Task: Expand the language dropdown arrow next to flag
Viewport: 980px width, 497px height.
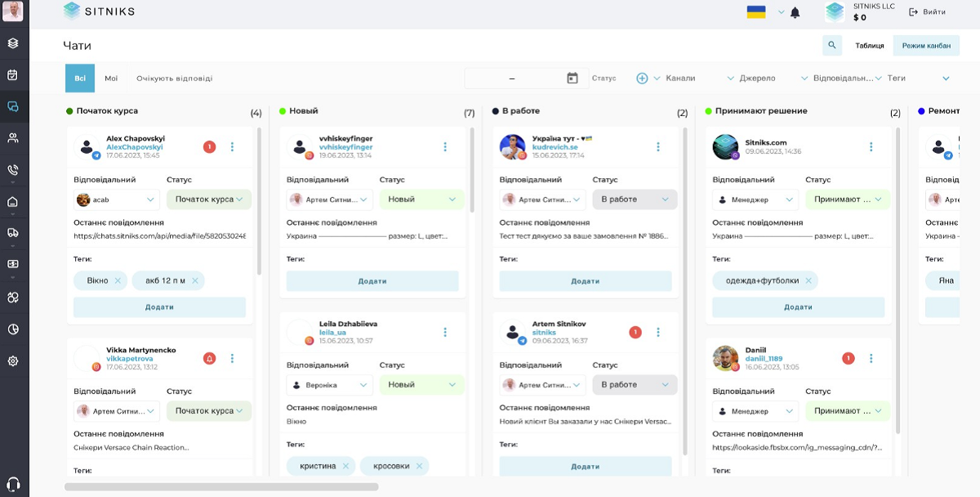Action: (x=781, y=12)
